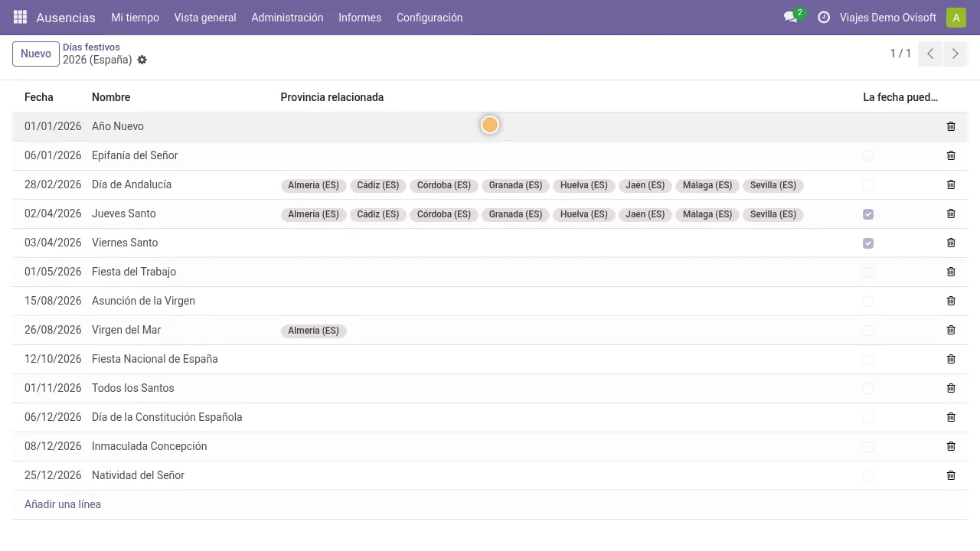The height and width of the screenshot is (551, 980).
Task: Click the date 15/08/2026 cell
Action: (x=53, y=301)
